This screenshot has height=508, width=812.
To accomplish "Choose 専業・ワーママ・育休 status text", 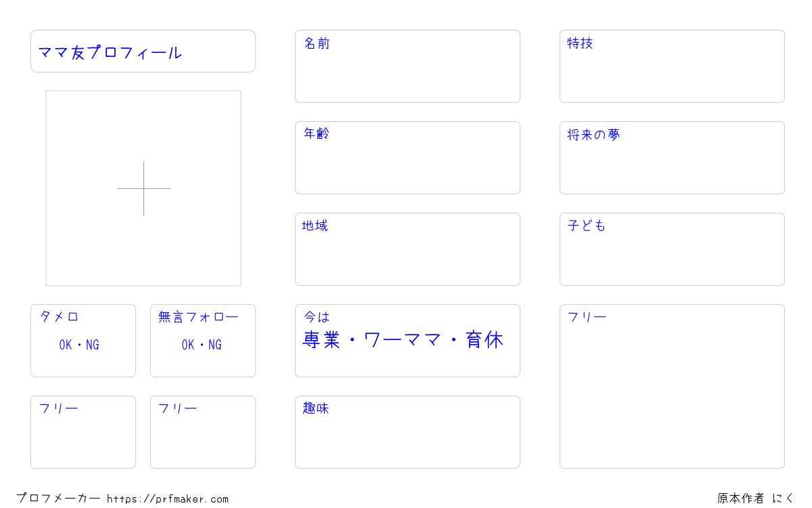I will point(403,340).
